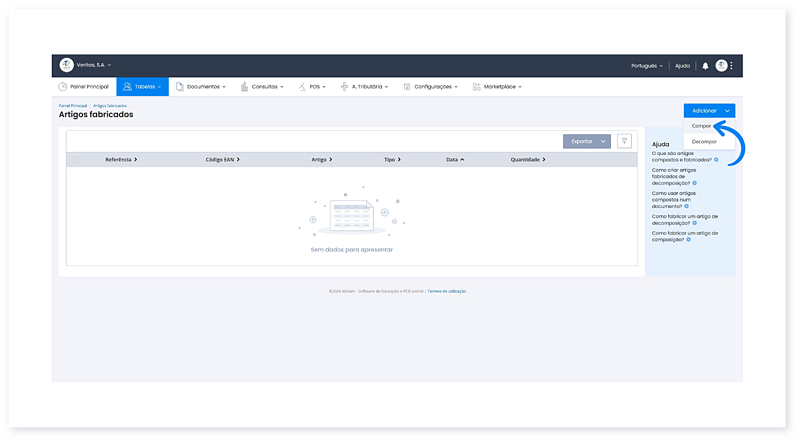Open the Tabelas menu
The image size is (800, 442).
(142, 87)
